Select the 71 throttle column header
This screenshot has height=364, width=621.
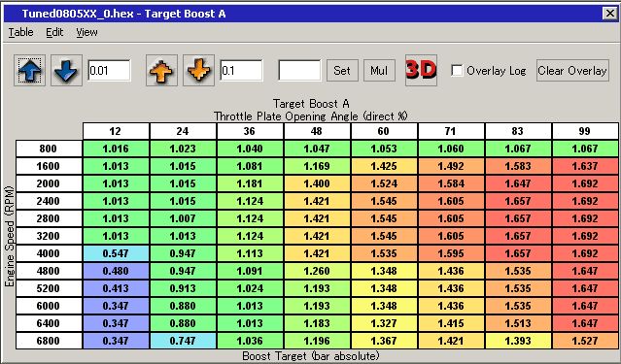click(x=451, y=131)
